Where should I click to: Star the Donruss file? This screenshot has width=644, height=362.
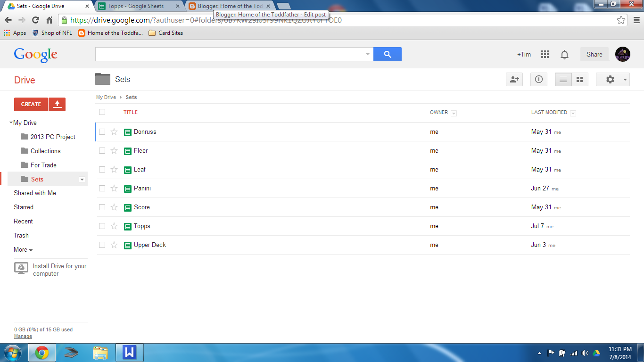pyautogui.click(x=114, y=132)
